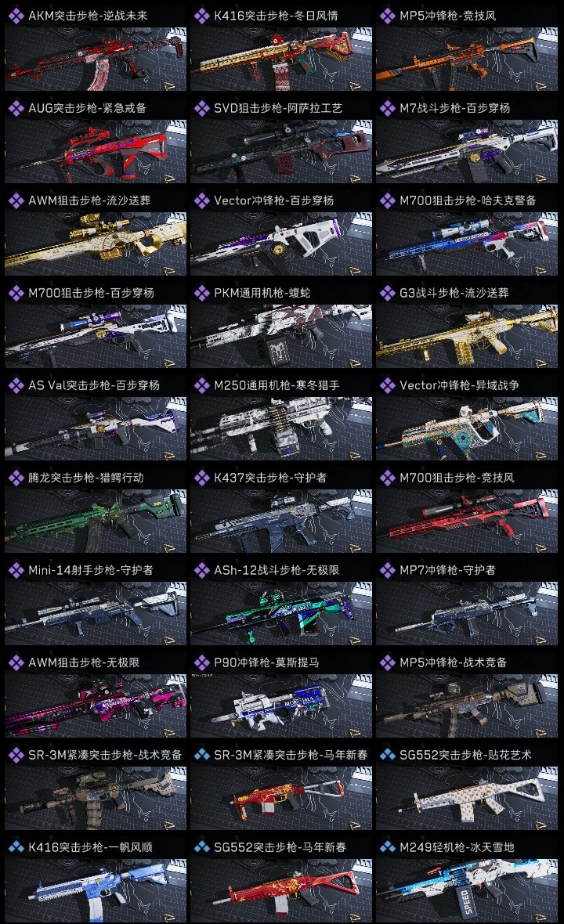Click the purple rarity icon beside AWM狙击步枪-流沙送葬

pos(16,200)
